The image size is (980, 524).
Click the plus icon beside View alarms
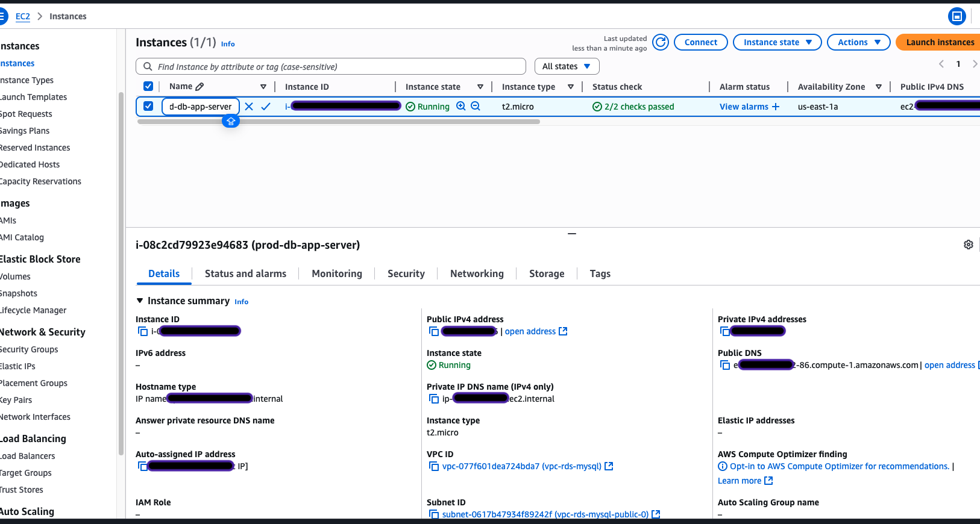[776, 107]
